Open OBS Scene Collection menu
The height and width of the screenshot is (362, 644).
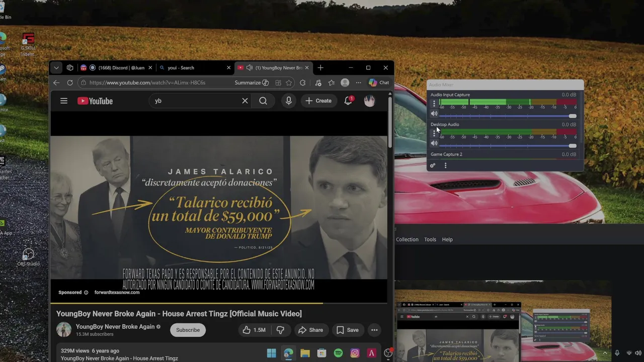407,239
